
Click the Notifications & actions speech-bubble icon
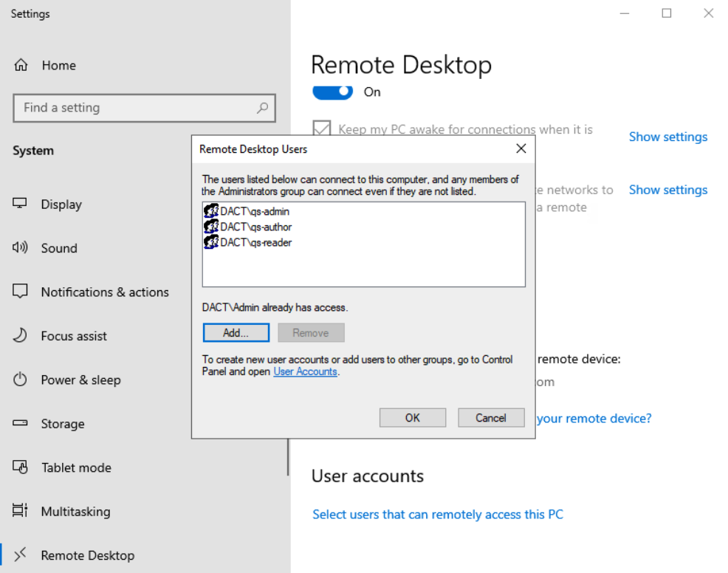tap(20, 292)
